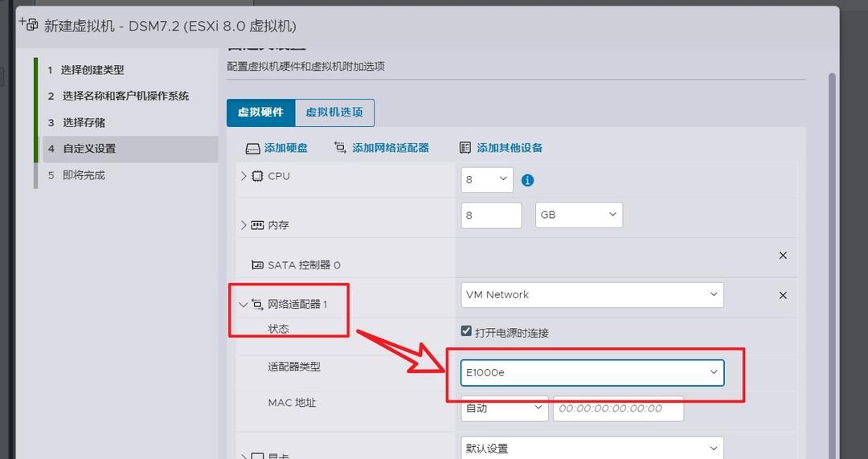Remove the SATA 控制器 0 device
The image size is (868, 459).
click(x=783, y=256)
